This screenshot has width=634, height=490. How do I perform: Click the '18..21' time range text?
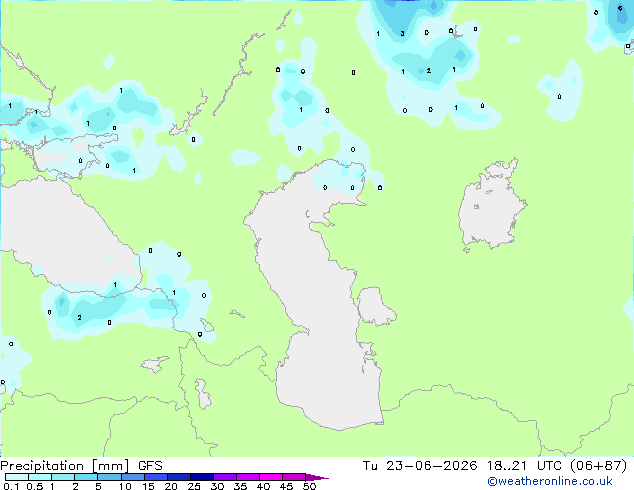(x=507, y=466)
